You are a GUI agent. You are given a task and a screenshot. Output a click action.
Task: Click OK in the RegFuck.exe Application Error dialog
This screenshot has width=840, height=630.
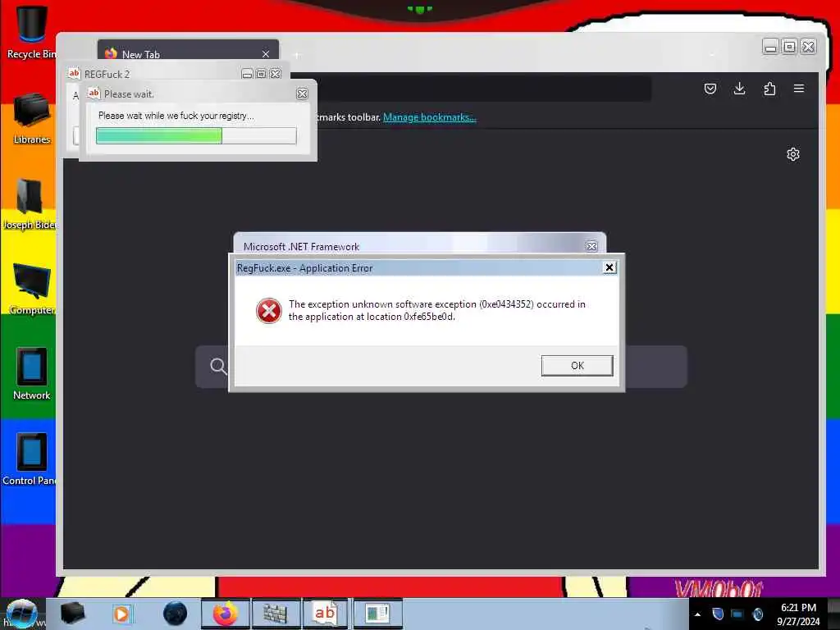pyautogui.click(x=577, y=365)
